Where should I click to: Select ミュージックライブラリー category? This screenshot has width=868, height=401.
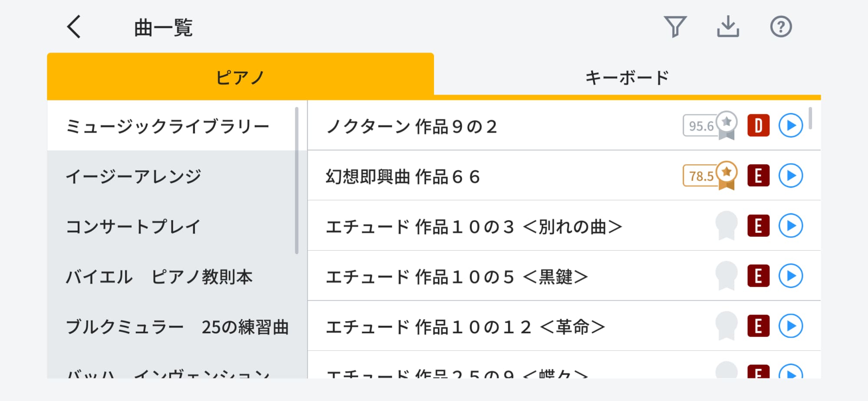click(x=168, y=126)
